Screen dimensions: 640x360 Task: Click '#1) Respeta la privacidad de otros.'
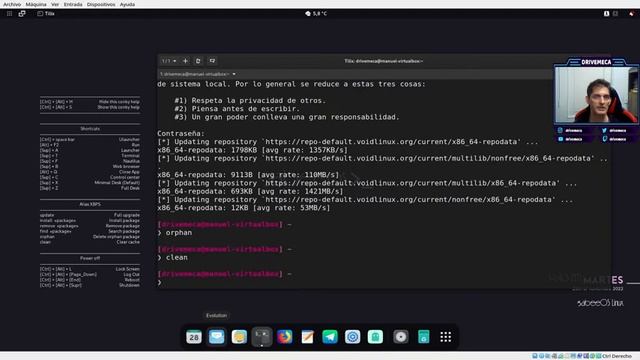(x=250, y=100)
